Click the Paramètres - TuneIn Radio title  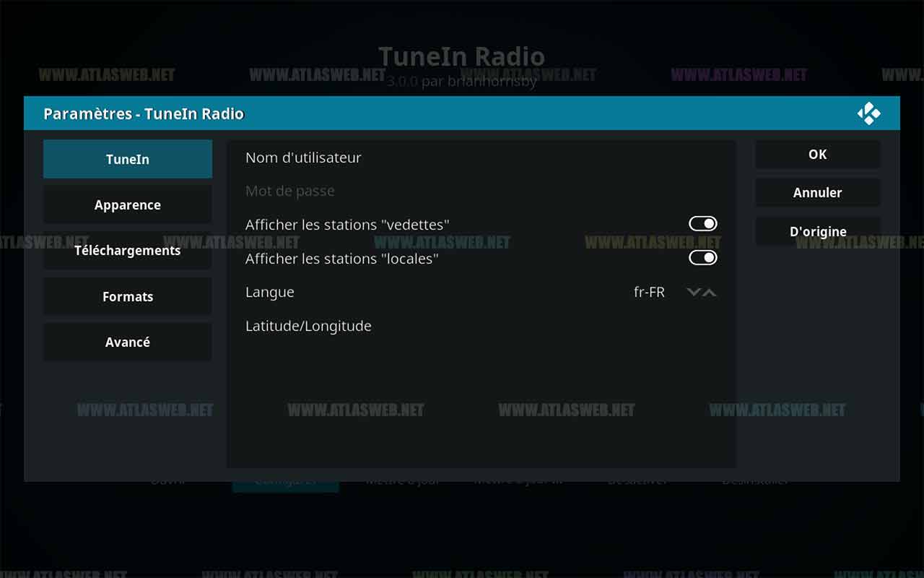(144, 113)
